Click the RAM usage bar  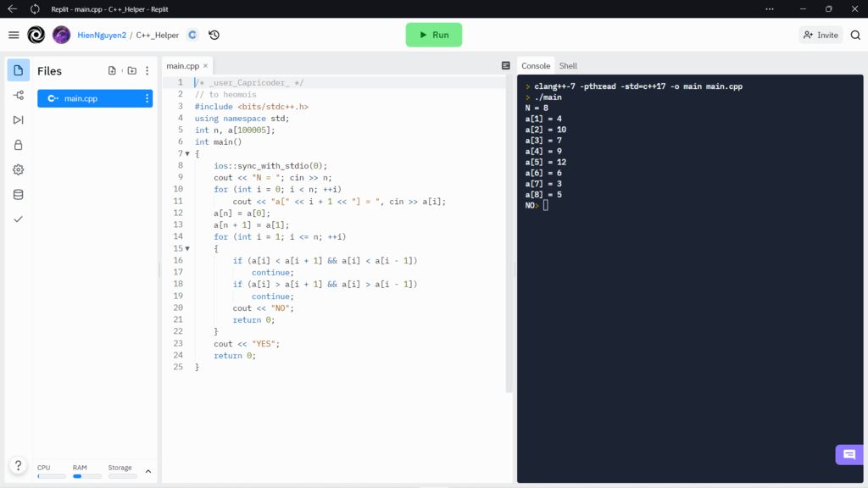pyautogui.click(x=86, y=476)
